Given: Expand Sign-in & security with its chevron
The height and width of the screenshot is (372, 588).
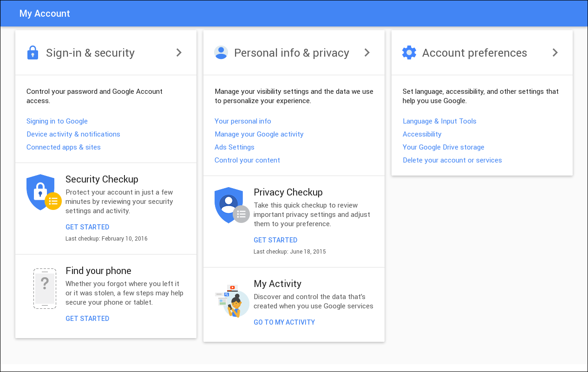Looking at the screenshot, I should [179, 53].
